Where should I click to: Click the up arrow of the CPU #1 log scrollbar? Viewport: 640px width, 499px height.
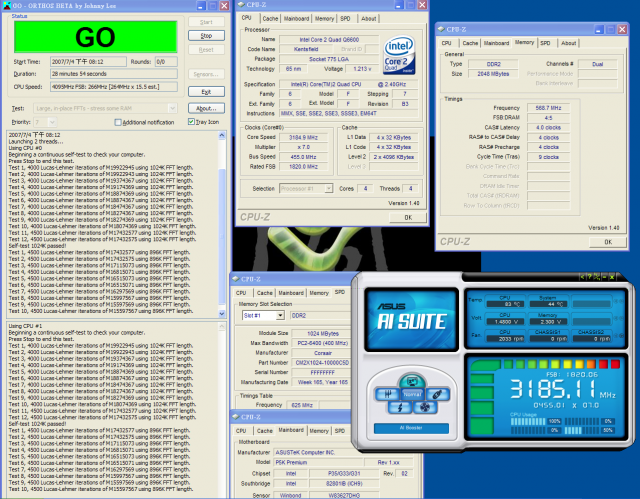coord(222,326)
